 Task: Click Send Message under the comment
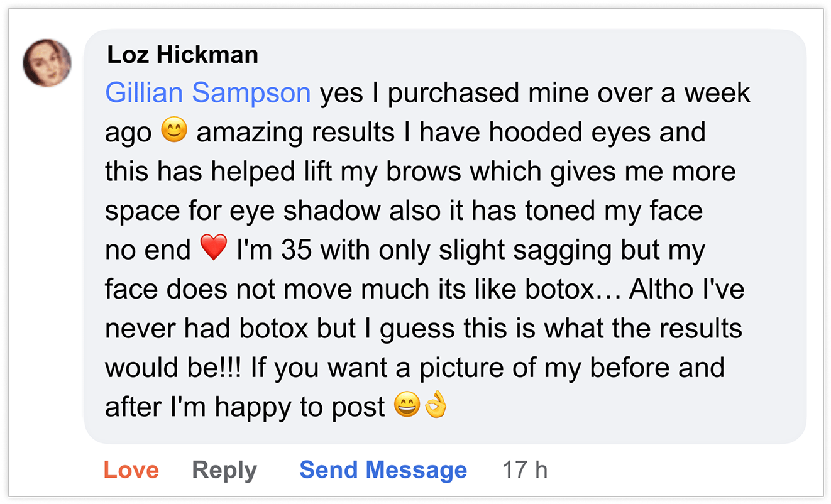pos(383,470)
